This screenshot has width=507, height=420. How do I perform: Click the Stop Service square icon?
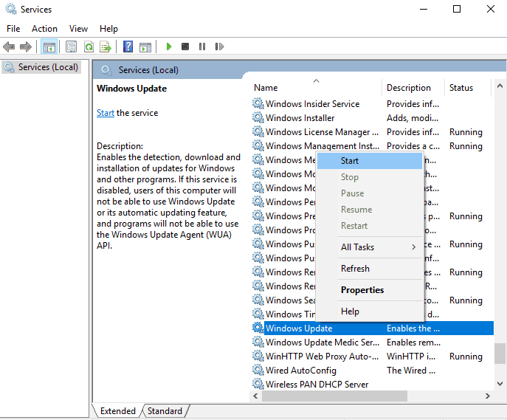pos(185,47)
